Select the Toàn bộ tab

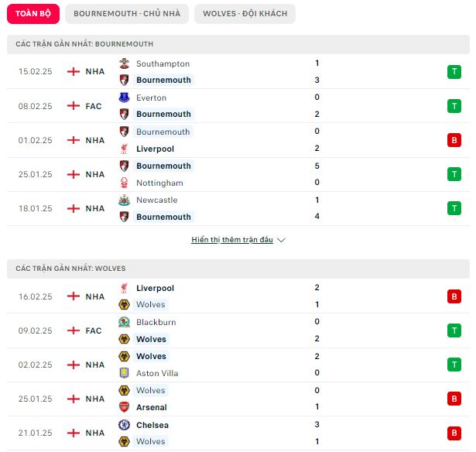[33, 14]
